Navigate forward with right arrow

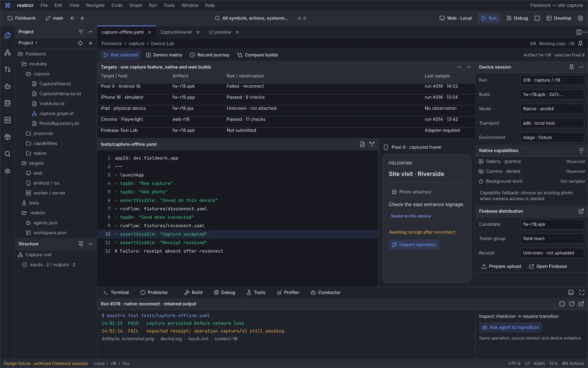pyautogui.click(x=82, y=18)
